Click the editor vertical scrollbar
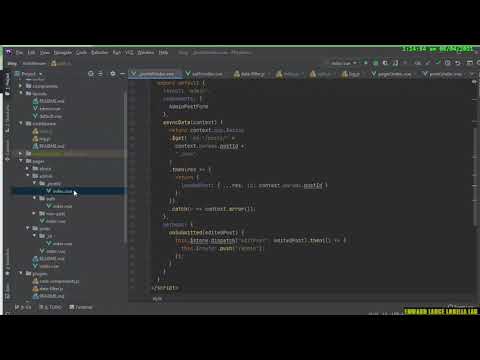480x360 pixels. click(x=475, y=177)
